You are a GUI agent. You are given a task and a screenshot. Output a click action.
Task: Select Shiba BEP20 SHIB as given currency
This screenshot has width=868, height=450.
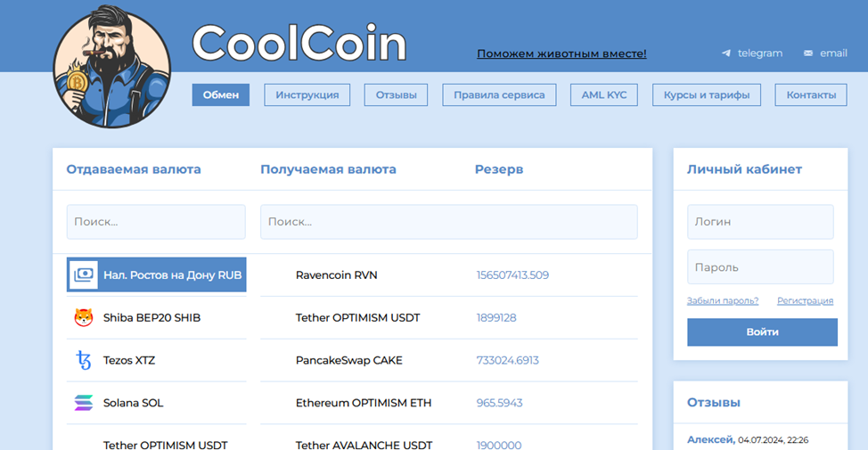[157, 318]
